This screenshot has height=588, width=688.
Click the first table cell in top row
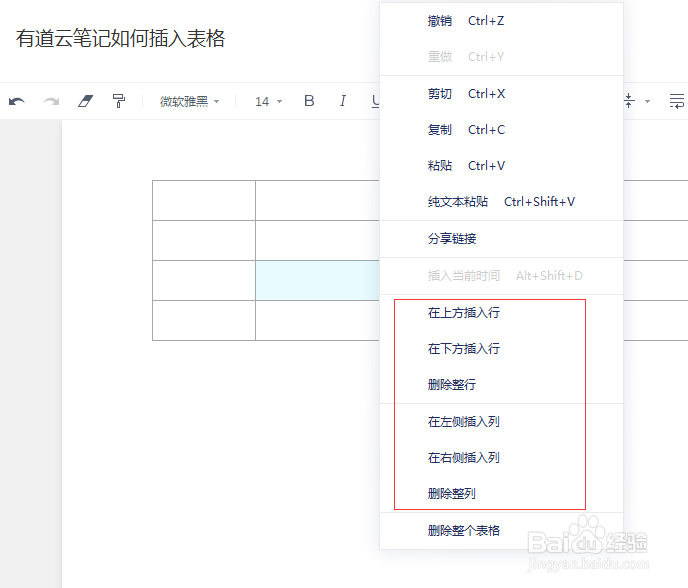[x=204, y=200]
